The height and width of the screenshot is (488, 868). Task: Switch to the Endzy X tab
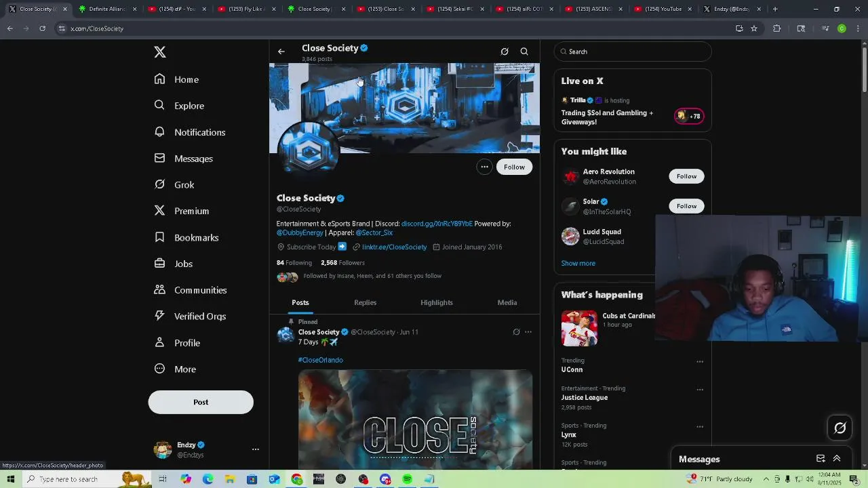[732, 9]
